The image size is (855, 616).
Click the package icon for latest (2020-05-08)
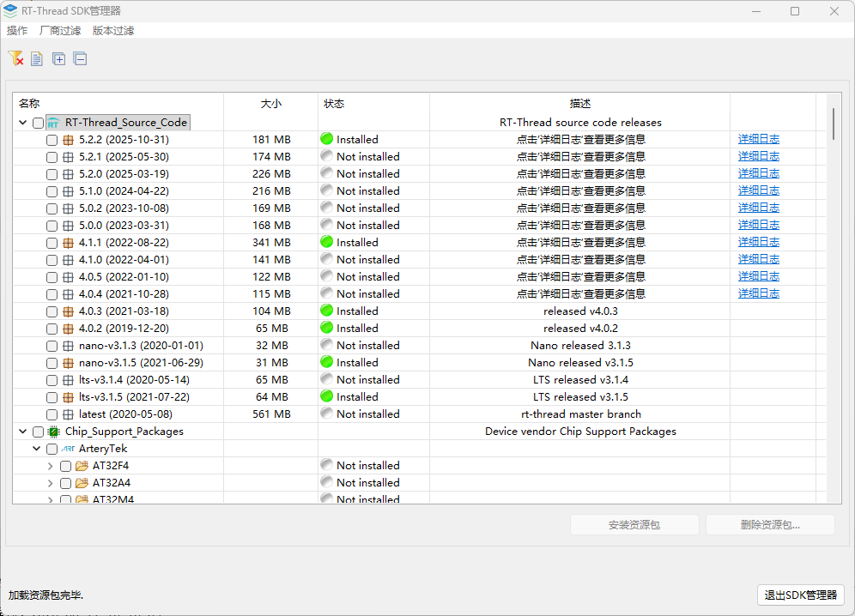click(68, 415)
